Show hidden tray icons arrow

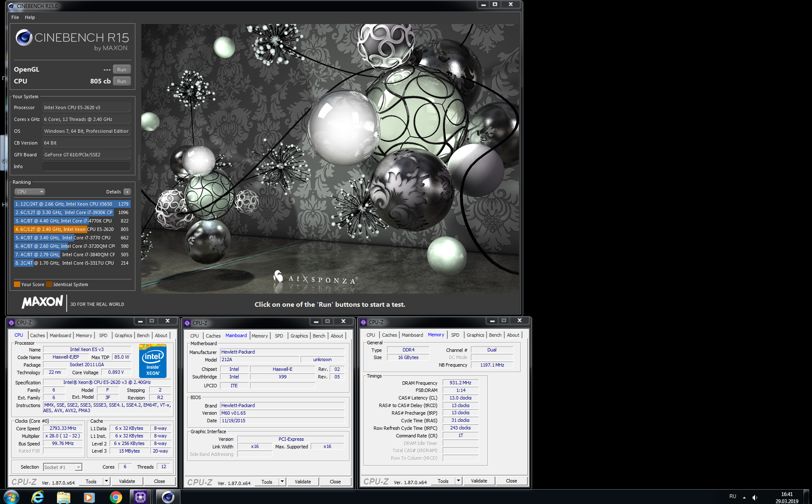tap(744, 497)
